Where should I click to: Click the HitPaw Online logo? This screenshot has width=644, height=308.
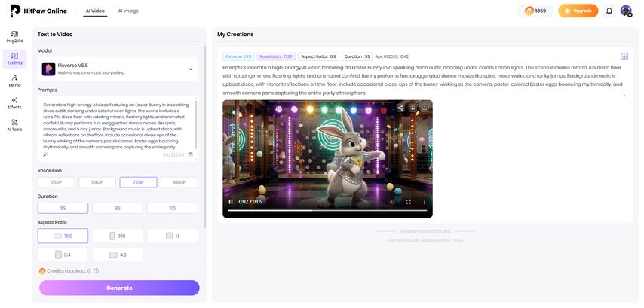tap(38, 11)
